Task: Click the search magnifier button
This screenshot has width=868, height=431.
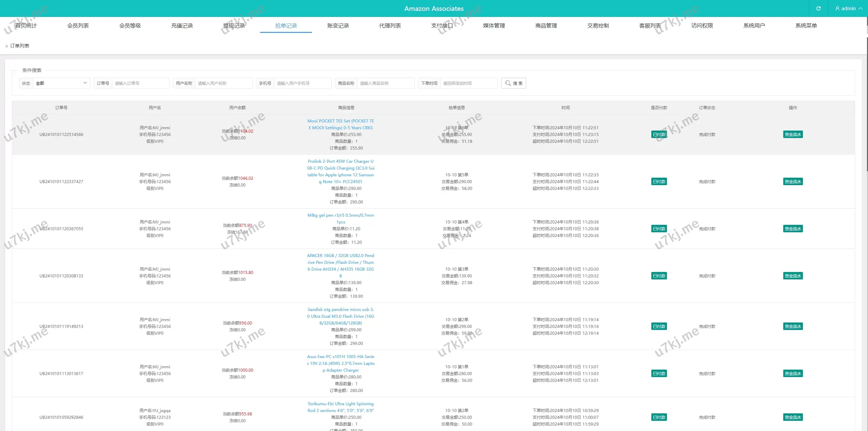Action: [513, 83]
